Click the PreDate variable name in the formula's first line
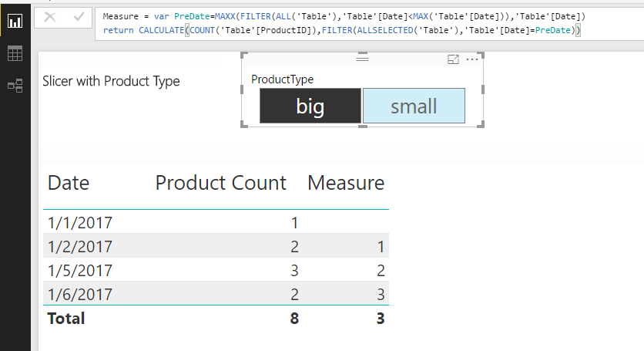Viewport: 644px width, 351px height. tap(192, 16)
